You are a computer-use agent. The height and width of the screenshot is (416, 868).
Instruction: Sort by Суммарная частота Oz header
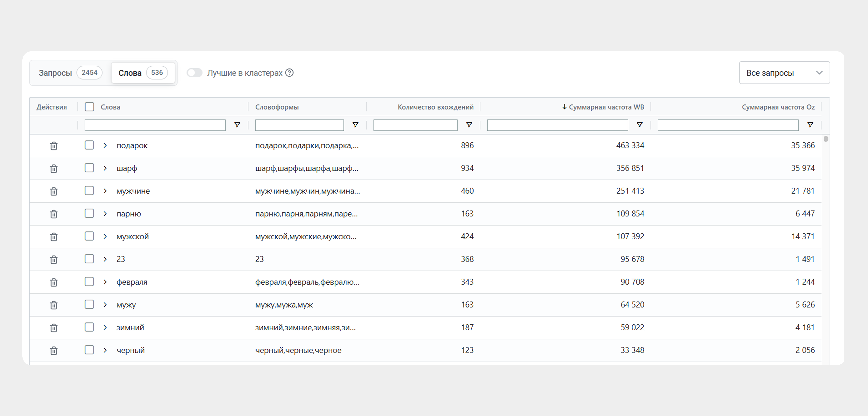(x=778, y=107)
